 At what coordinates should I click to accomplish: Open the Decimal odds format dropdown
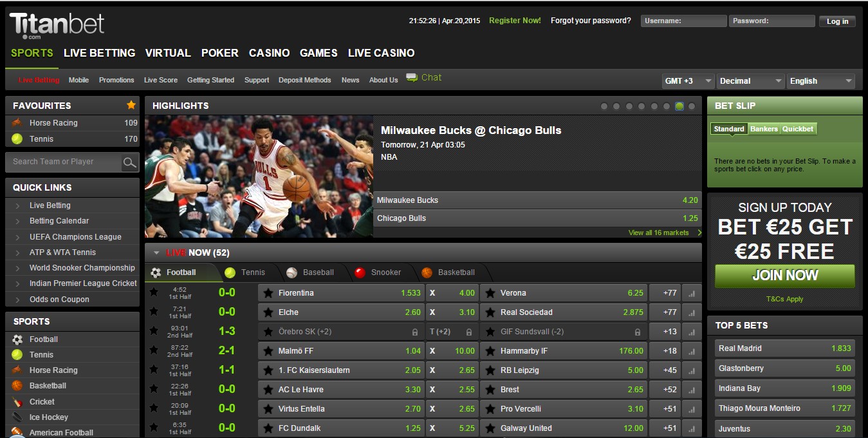click(750, 81)
